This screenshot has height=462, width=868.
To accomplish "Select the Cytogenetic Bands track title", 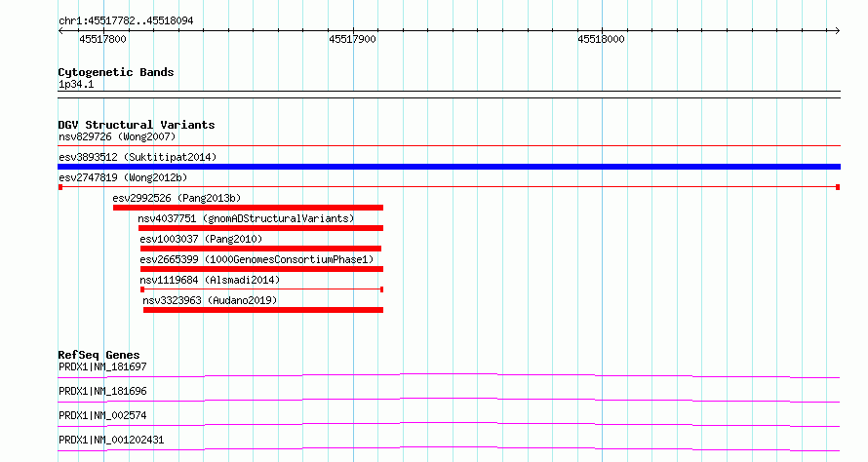I will coord(116,72).
